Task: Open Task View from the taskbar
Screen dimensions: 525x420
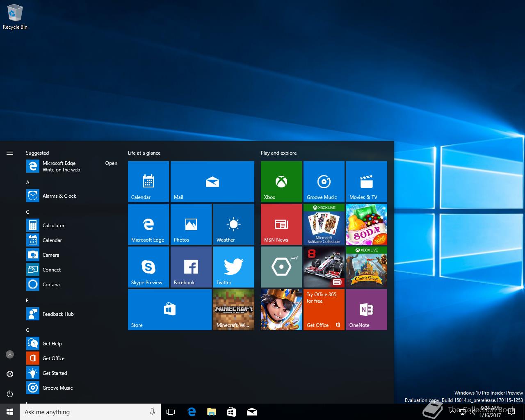Action: coord(171,412)
